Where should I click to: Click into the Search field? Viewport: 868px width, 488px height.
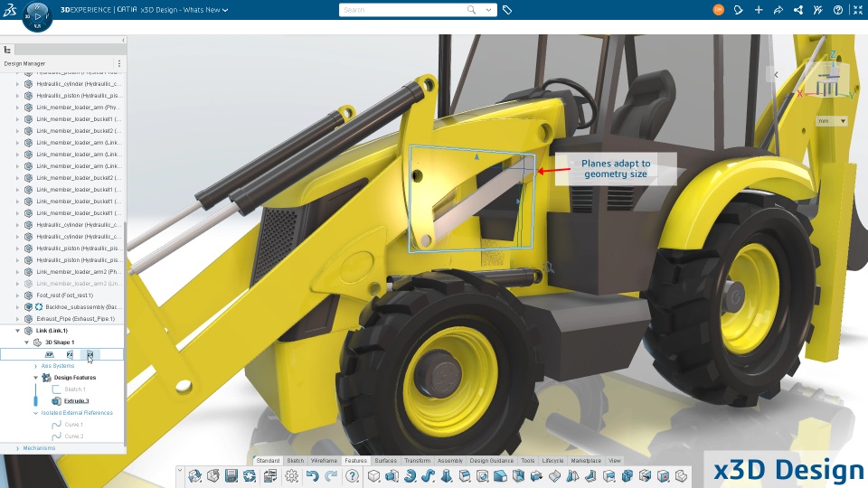tap(403, 9)
